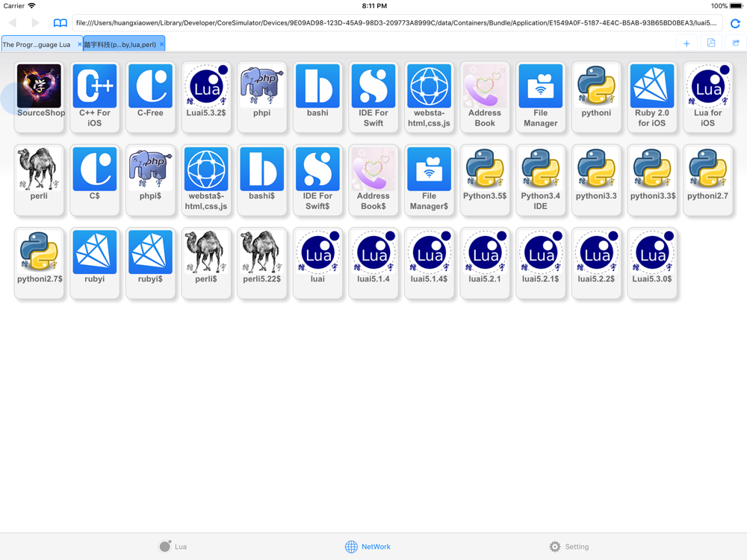This screenshot has height=560, width=747.
Task: Open the luai5.2.1 app
Action: pos(485,264)
